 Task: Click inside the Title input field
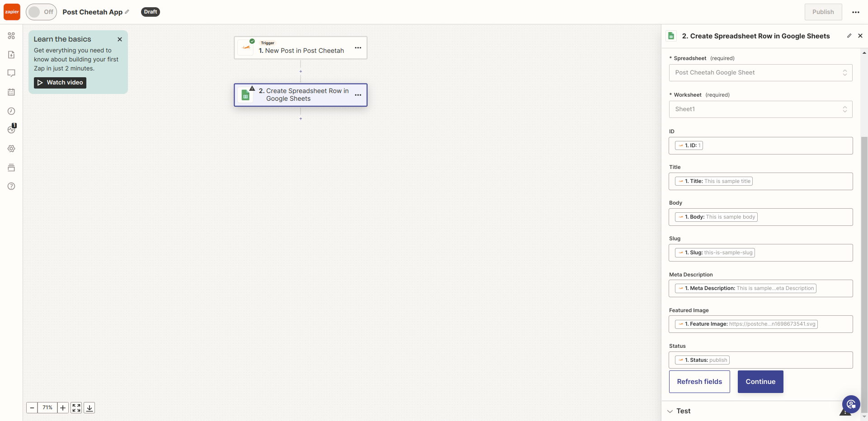pyautogui.click(x=760, y=181)
